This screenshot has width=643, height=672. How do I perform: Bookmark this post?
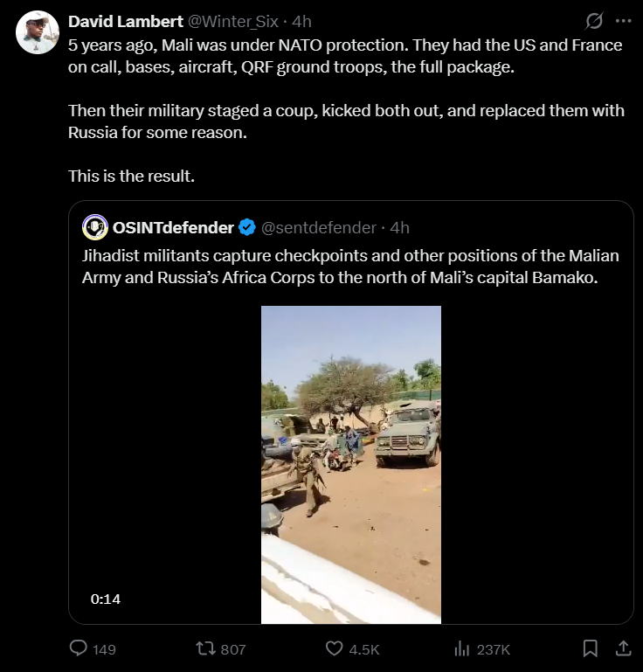pos(591,648)
